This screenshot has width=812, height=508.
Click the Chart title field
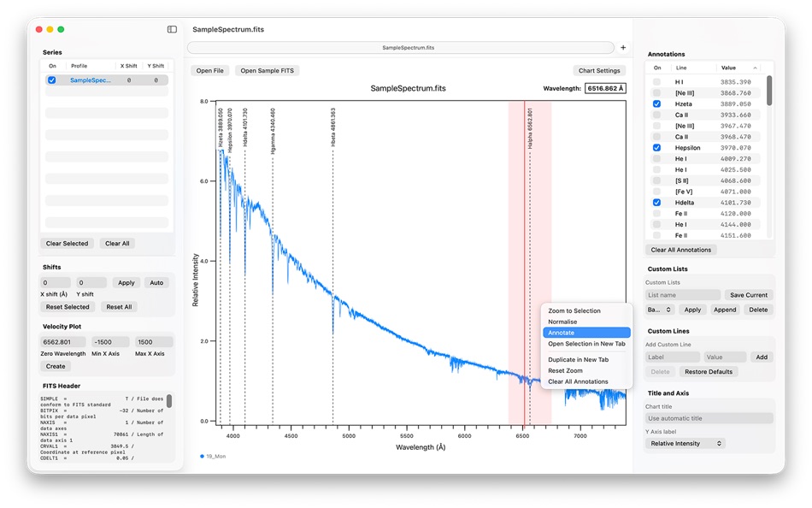709,418
